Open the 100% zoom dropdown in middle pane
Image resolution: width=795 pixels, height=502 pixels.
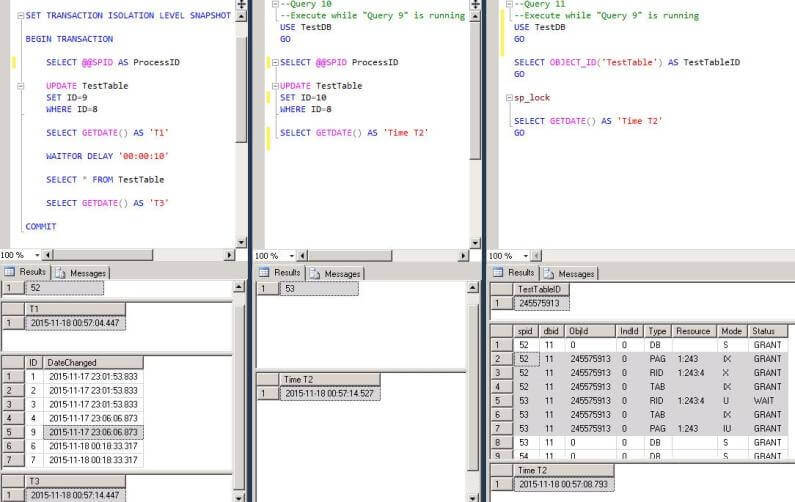click(290, 255)
